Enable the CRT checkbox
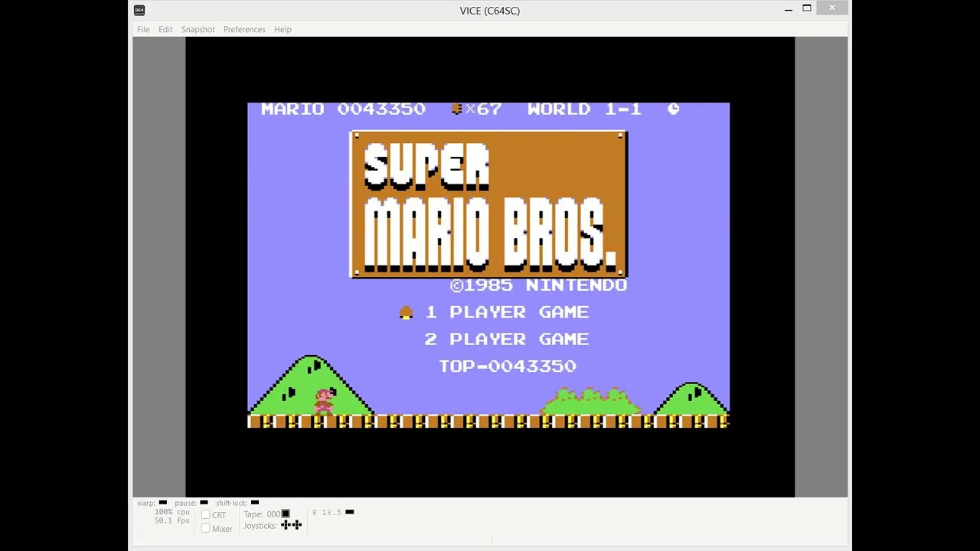This screenshot has width=980, height=551. [x=205, y=515]
